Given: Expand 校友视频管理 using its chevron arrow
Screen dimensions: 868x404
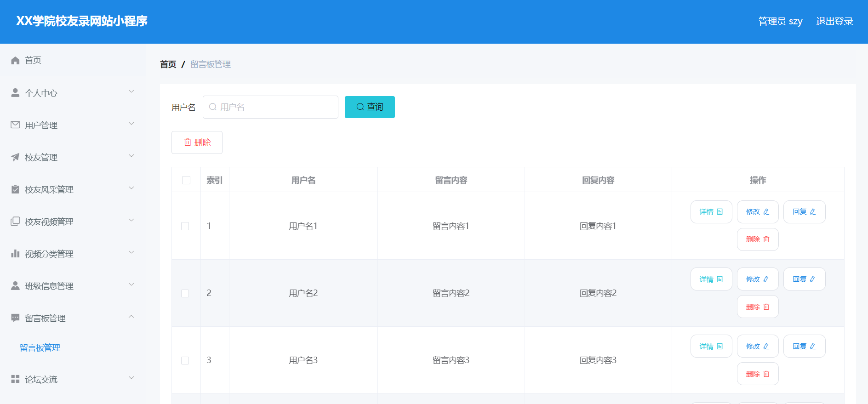Looking at the screenshot, I should (x=131, y=220).
